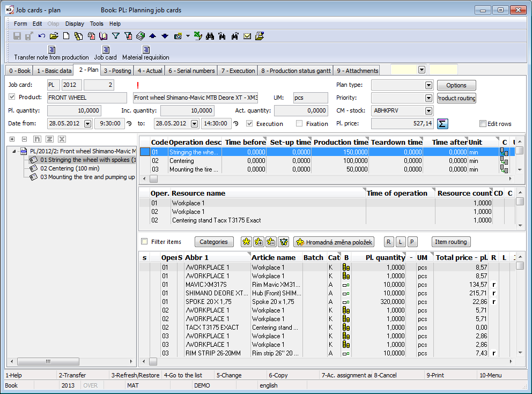Click the binoculars search toolbar icon

210,36
